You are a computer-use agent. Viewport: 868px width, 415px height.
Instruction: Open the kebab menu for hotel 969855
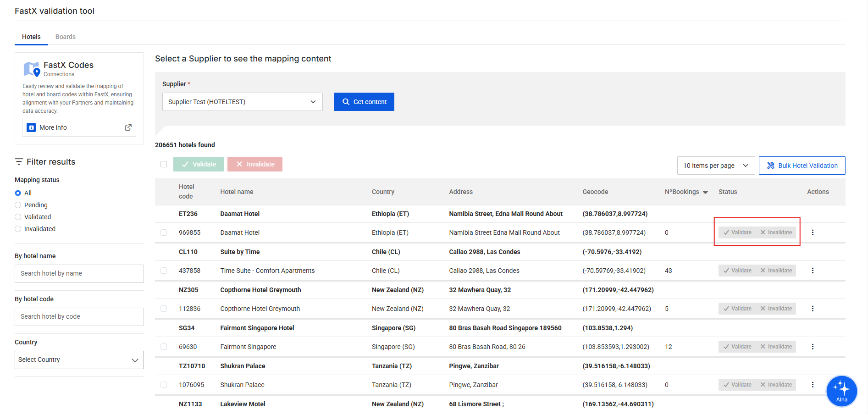[813, 232]
